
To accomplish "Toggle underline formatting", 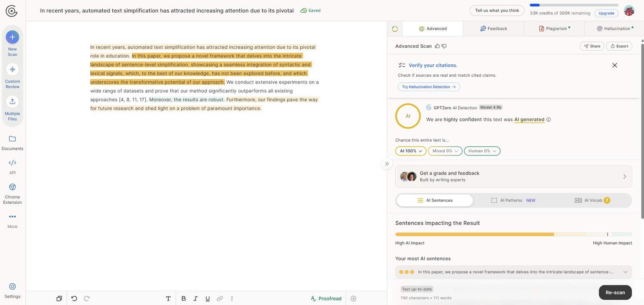I will pos(208,299).
